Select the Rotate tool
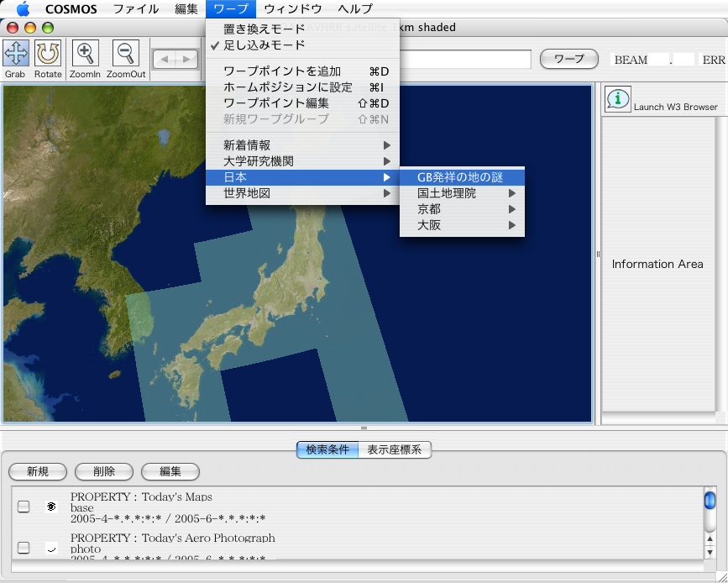The height and width of the screenshot is (583, 728). 48,53
